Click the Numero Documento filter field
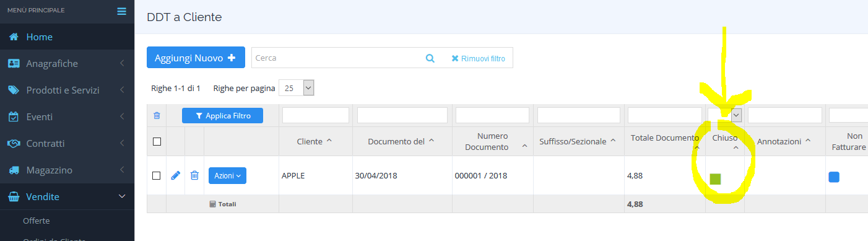Viewport: 868px width, 241px height. click(x=492, y=115)
